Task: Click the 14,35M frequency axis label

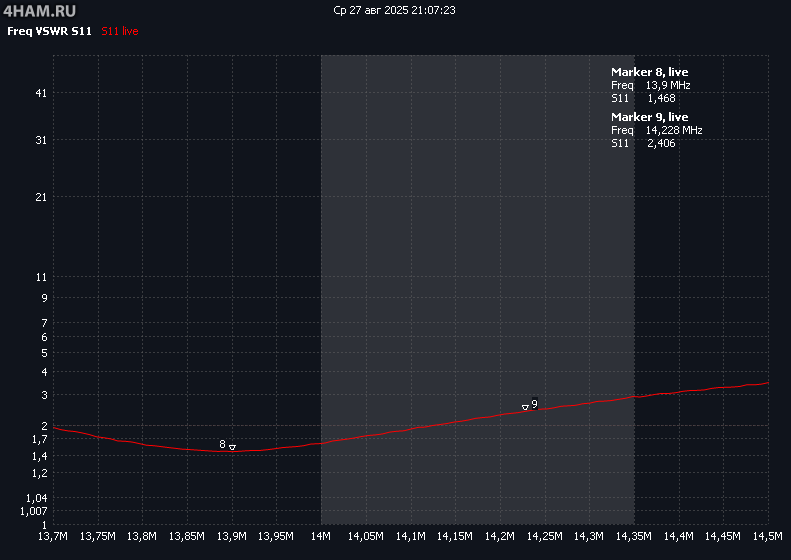Action: (x=634, y=537)
